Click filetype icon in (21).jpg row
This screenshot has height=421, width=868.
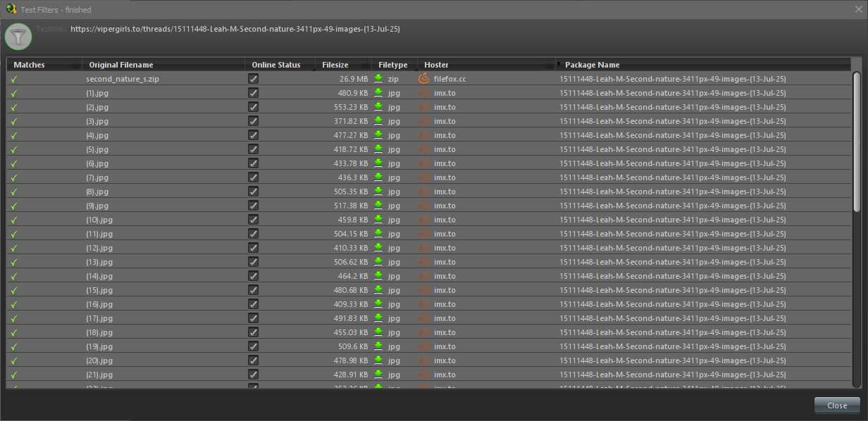point(378,375)
